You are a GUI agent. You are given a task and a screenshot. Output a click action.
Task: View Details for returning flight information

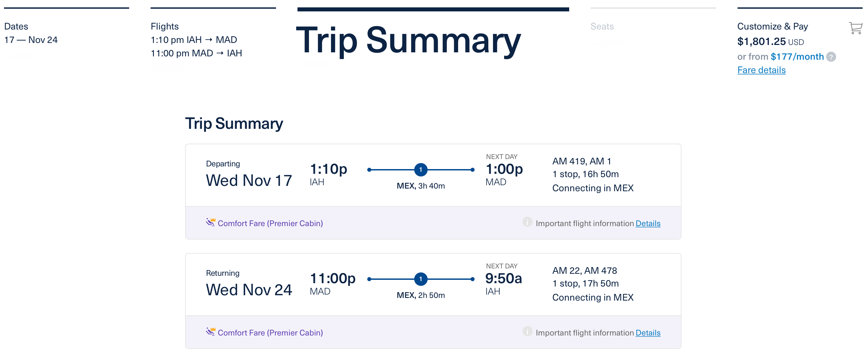648,332
